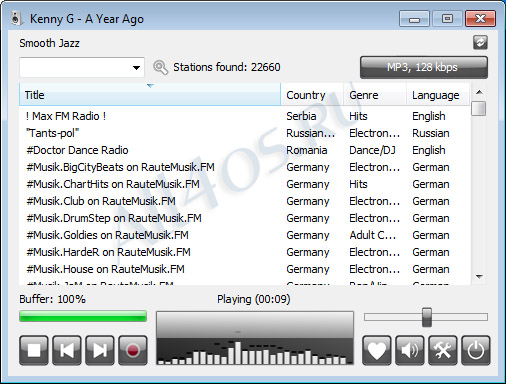The height and width of the screenshot is (384, 506).
Task: Click the vertical scrollbar thumb
Action: click(479, 109)
